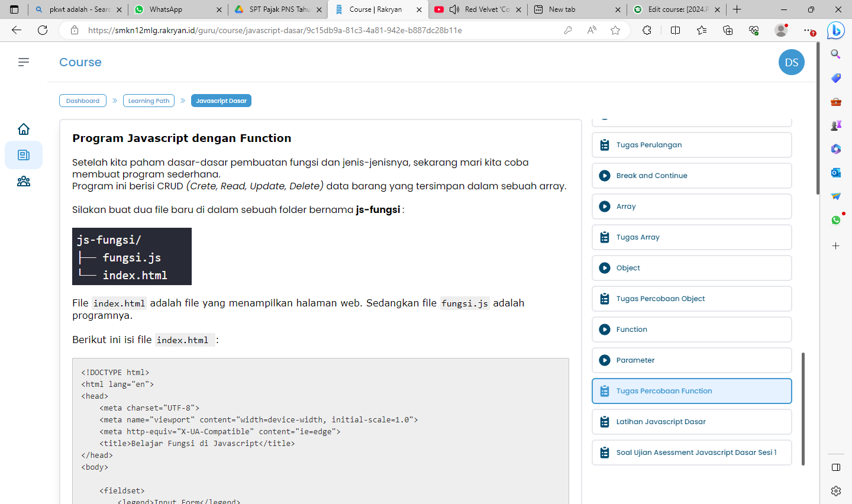Open the Edge sidebar WhatsApp icon
The width and height of the screenshot is (852, 504).
coord(835,220)
